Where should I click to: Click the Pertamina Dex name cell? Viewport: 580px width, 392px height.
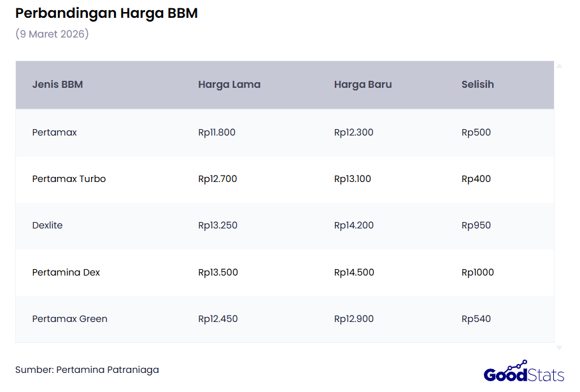66,272
